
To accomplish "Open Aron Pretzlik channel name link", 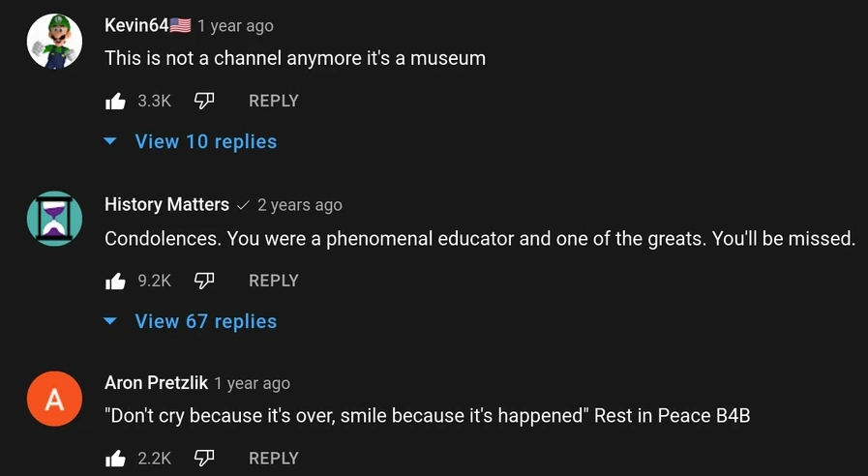I will click(x=156, y=384).
